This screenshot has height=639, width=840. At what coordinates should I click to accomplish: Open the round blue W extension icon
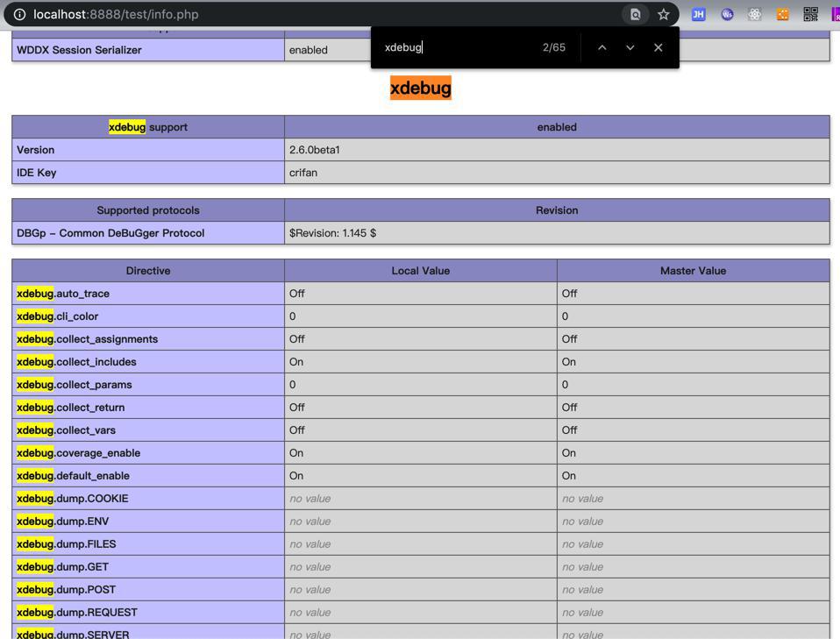point(727,14)
